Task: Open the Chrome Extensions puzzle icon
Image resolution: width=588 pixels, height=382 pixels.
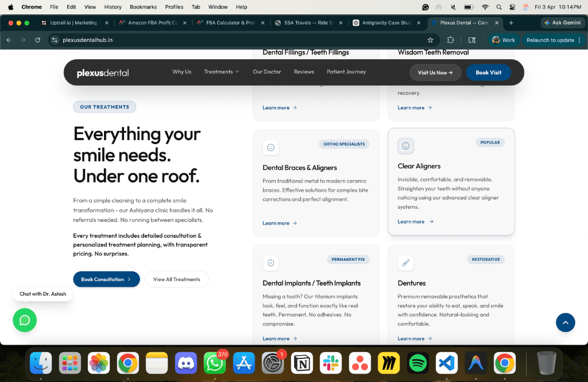Action: (451, 40)
